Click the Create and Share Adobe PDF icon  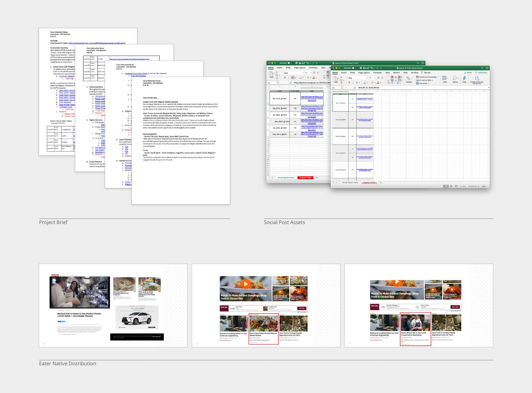(477, 78)
